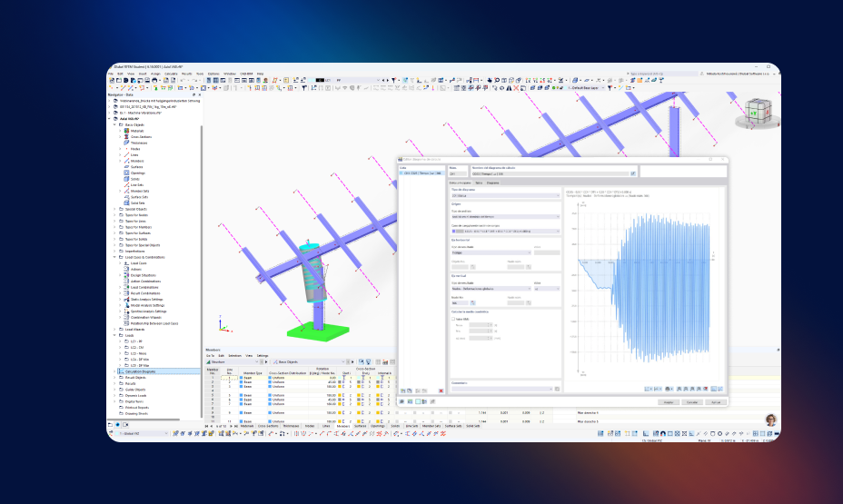Select Members item in navigator tree
Viewport: 843px width, 504px height.
click(137, 161)
